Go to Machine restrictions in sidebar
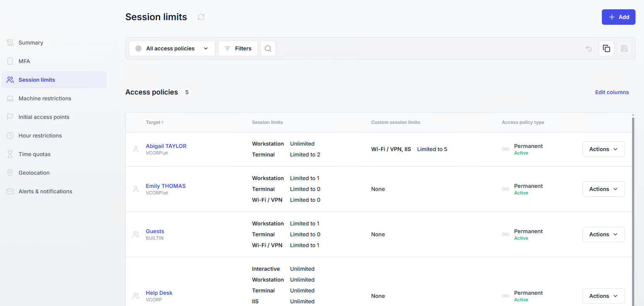 (x=45, y=98)
